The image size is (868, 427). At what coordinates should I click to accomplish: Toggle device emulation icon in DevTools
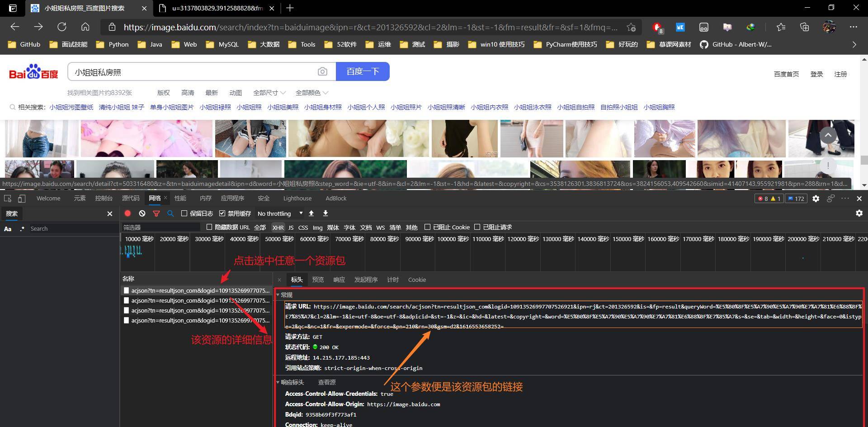click(22, 199)
